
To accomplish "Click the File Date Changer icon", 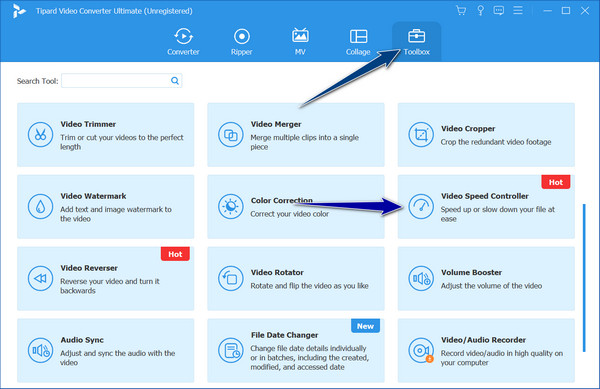I will click(230, 350).
